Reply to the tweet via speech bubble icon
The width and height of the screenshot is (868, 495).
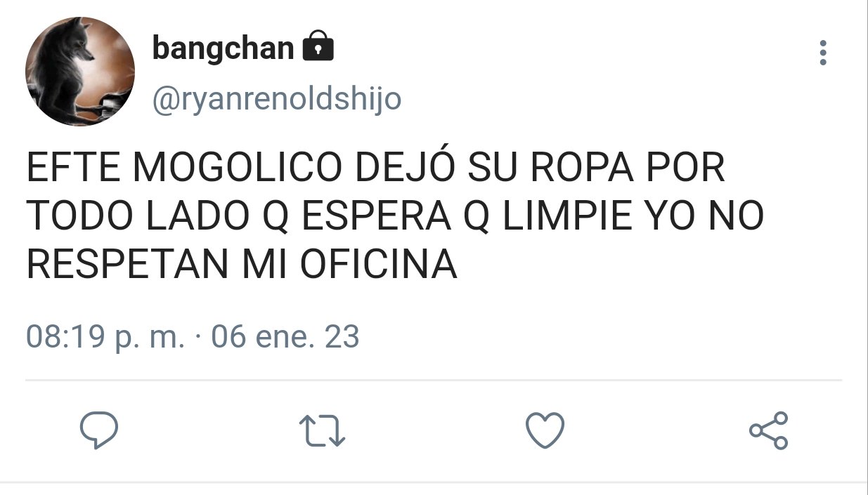click(98, 430)
